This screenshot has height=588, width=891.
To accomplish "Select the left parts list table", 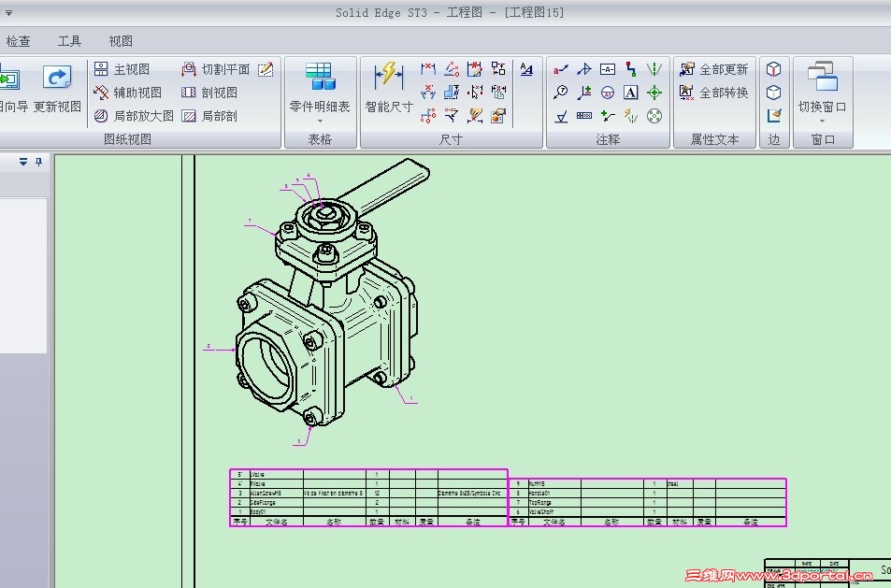I will (x=368, y=497).
